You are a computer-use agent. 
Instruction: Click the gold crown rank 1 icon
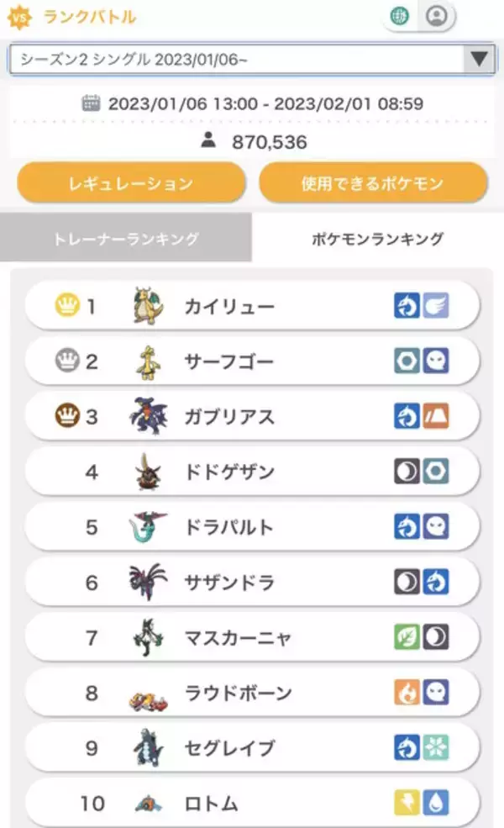tap(66, 306)
